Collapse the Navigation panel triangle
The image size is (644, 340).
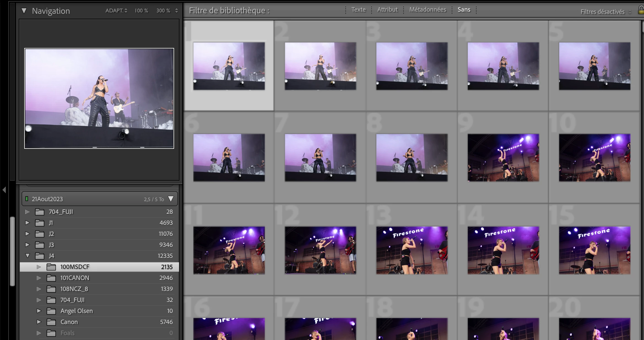pos(24,11)
